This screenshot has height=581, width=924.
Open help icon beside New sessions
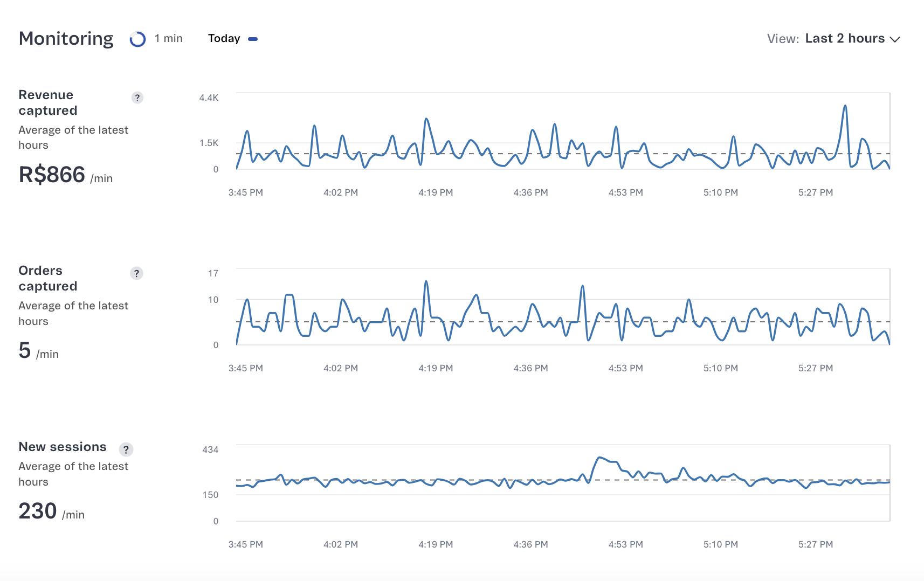[126, 449]
